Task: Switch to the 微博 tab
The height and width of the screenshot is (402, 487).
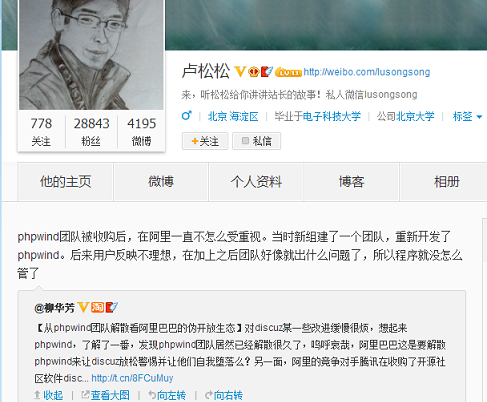Action: 161,182
